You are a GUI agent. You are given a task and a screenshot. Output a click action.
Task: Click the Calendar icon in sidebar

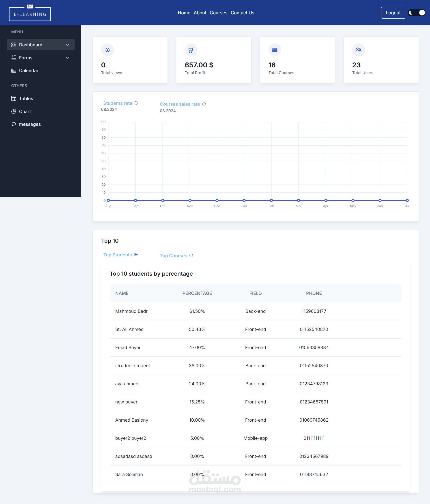click(x=14, y=71)
